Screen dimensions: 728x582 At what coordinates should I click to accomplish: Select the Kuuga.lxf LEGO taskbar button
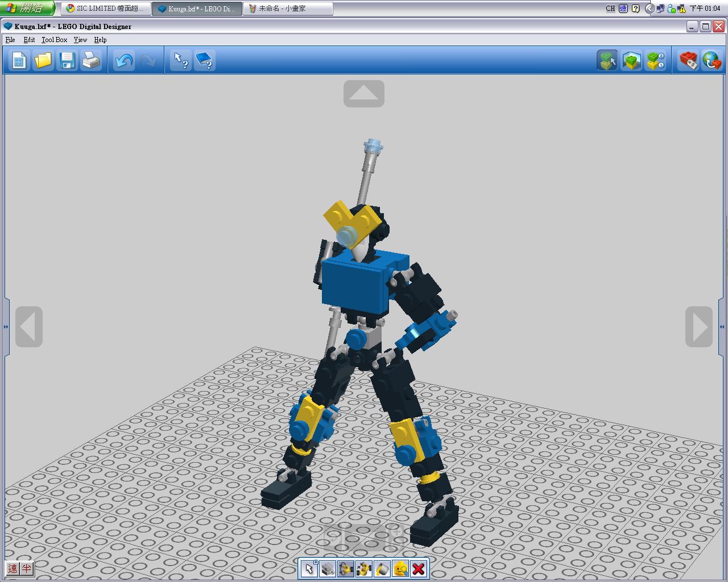pyautogui.click(x=197, y=9)
